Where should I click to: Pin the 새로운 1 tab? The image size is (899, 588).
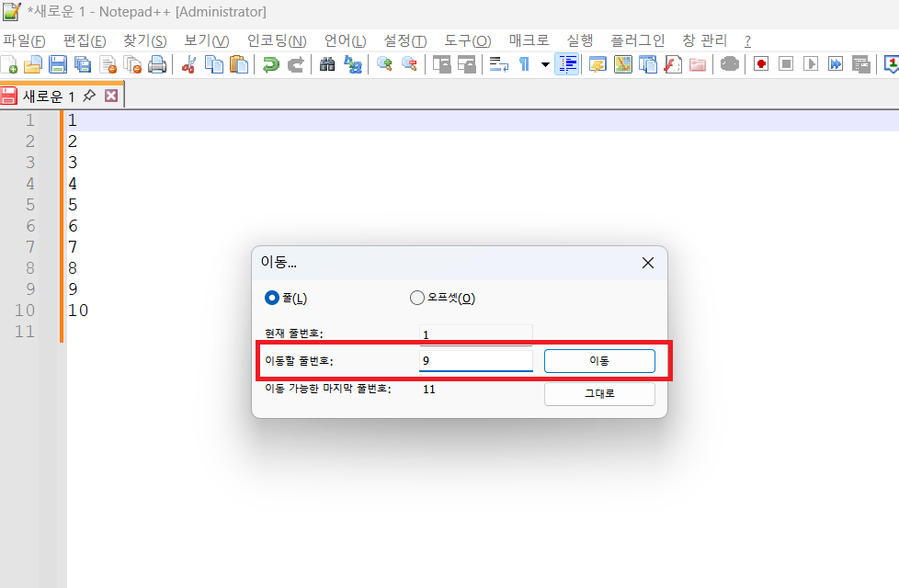88,95
